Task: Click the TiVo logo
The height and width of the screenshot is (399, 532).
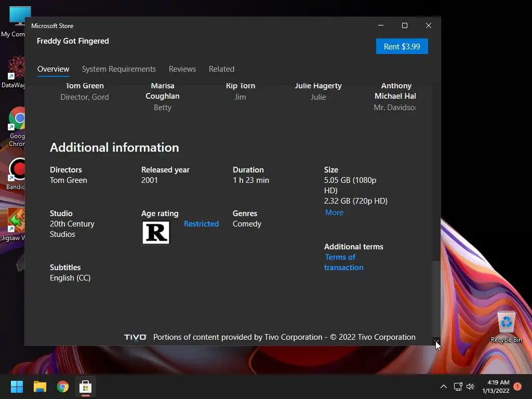Action: click(x=135, y=337)
